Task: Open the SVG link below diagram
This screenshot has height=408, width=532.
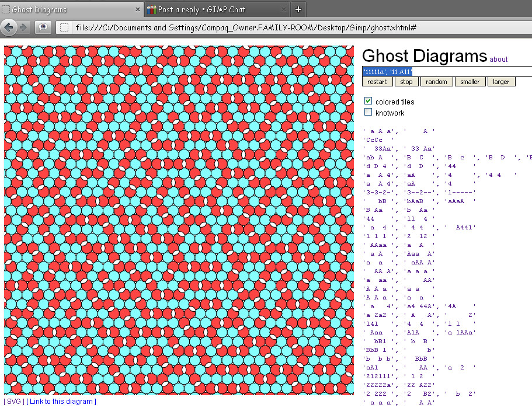Action: point(14,402)
